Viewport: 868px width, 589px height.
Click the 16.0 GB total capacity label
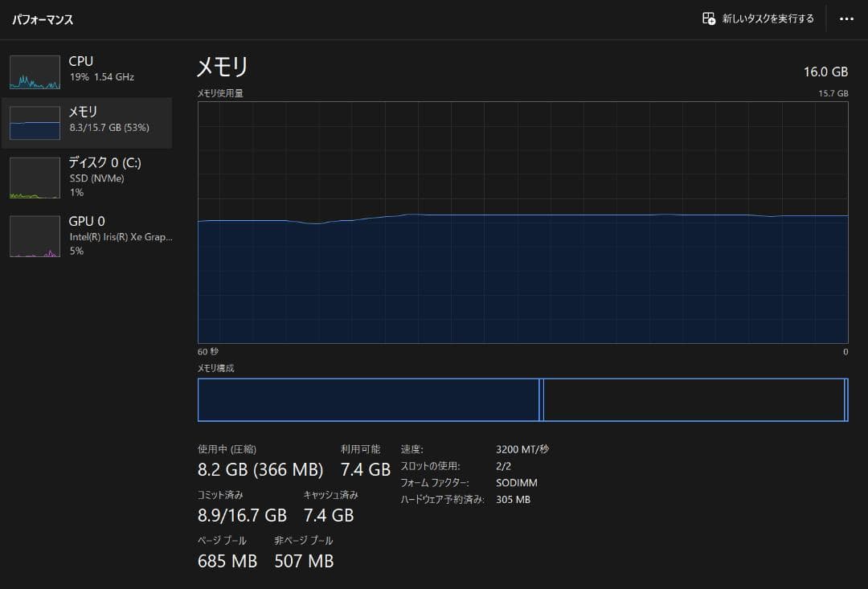(825, 72)
